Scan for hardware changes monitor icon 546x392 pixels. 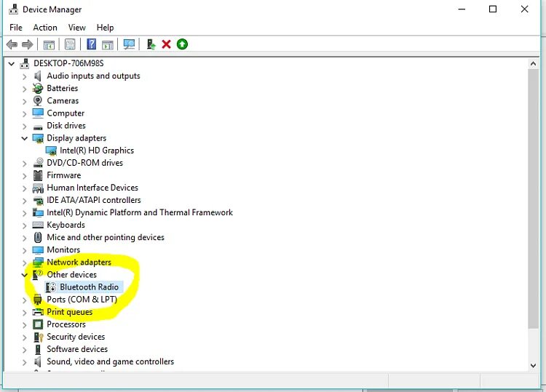[129, 44]
